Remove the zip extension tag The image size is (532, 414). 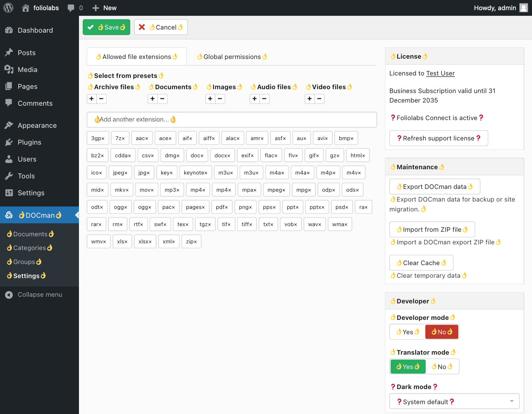pos(195,242)
